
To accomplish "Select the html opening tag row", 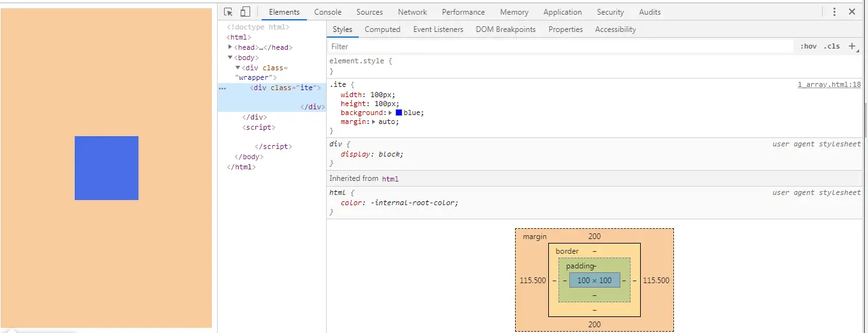I will pyautogui.click(x=239, y=37).
